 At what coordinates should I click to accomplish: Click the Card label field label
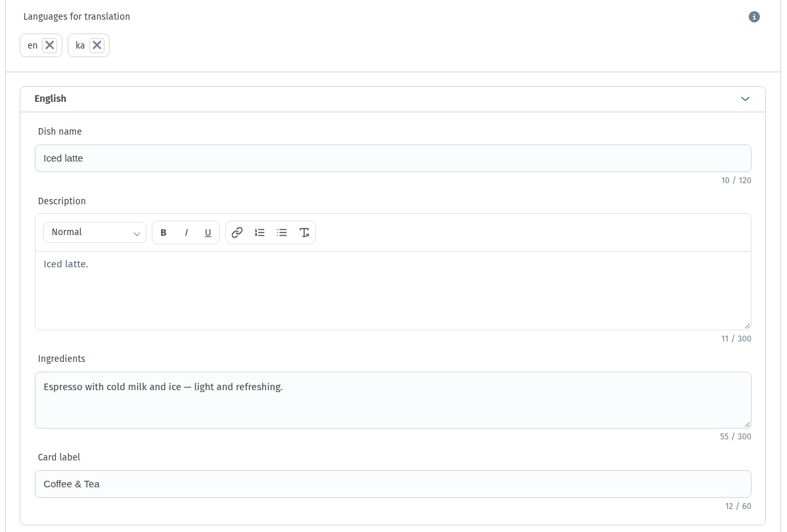58,457
